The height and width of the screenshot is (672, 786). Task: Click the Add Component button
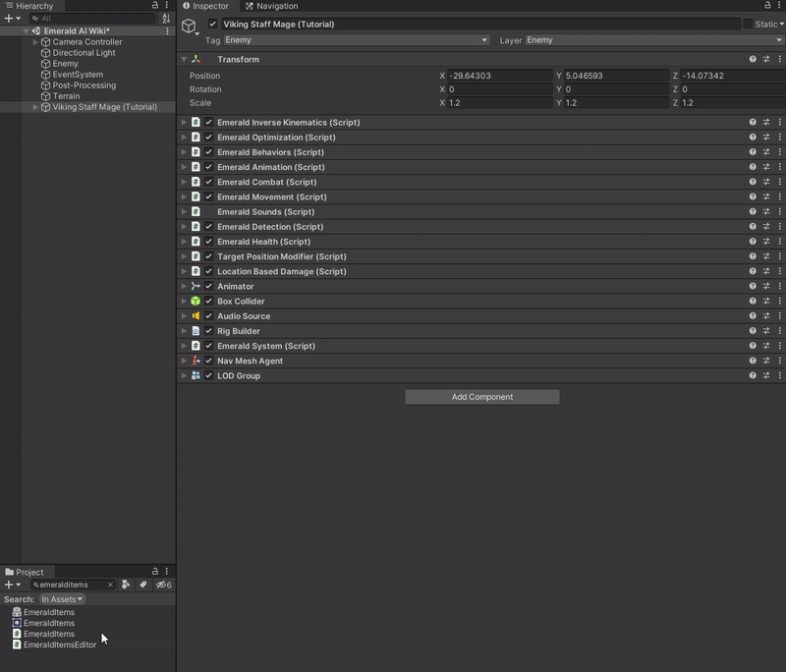click(x=481, y=397)
